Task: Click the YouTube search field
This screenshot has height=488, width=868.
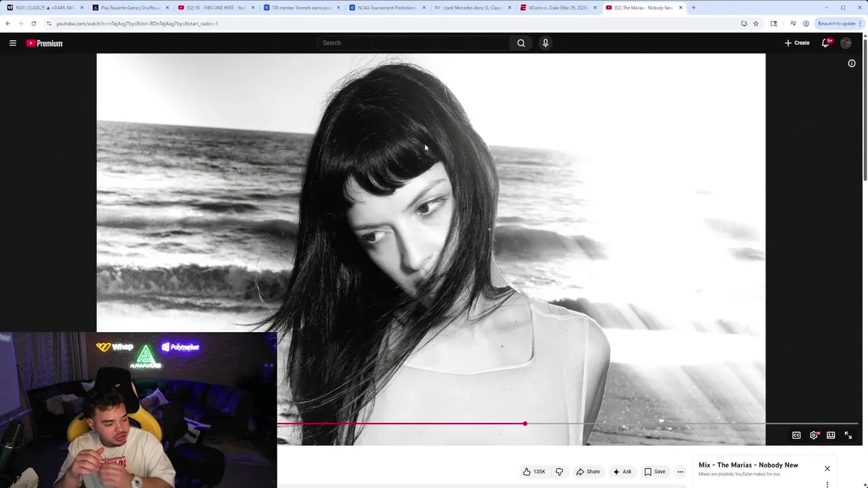Action: [414, 43]
